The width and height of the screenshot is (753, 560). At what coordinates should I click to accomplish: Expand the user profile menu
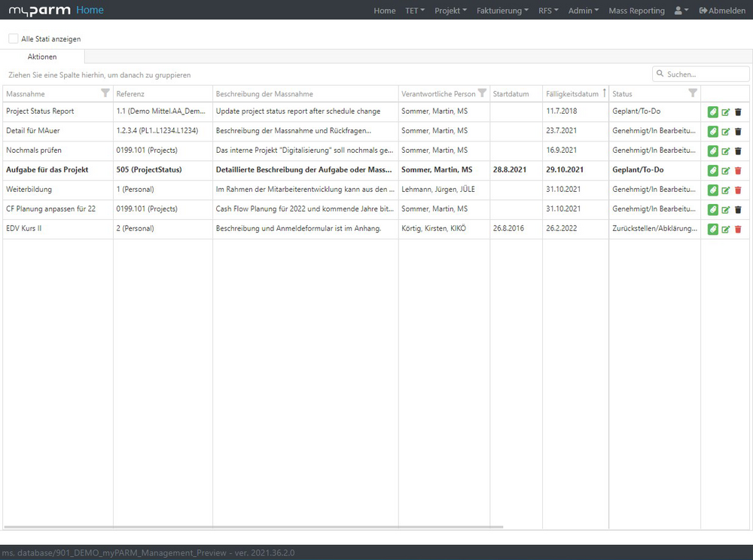tap(681, 11)
